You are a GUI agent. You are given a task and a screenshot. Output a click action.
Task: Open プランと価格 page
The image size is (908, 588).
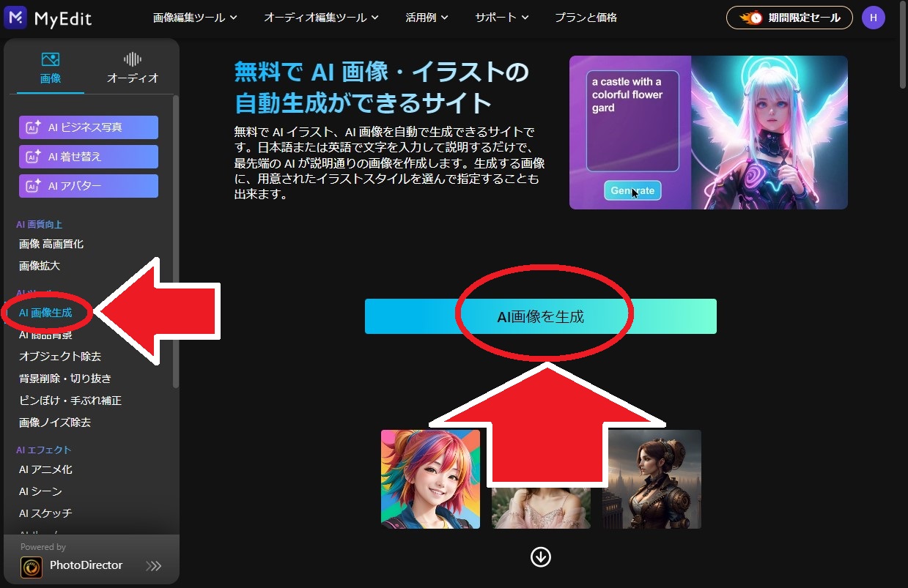point(586,18)
